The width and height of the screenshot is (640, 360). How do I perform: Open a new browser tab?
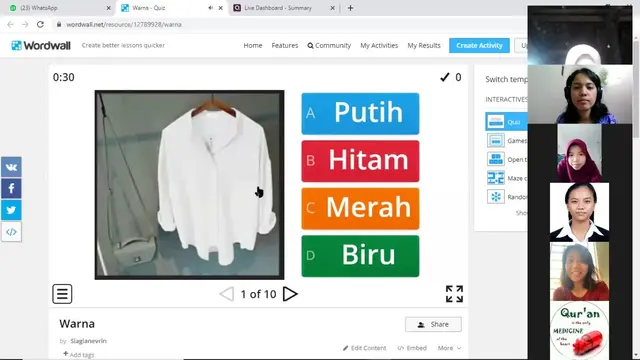pyautogui.click(x=350, y=8)
